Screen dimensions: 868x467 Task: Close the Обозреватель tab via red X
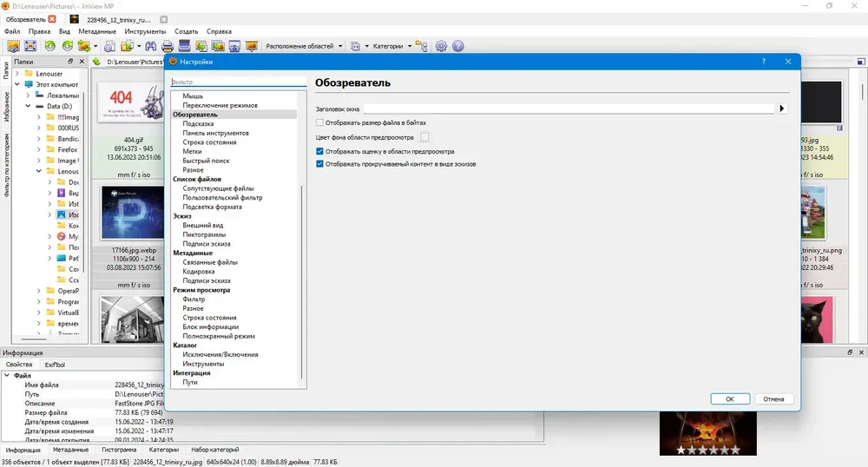[52, 19]
